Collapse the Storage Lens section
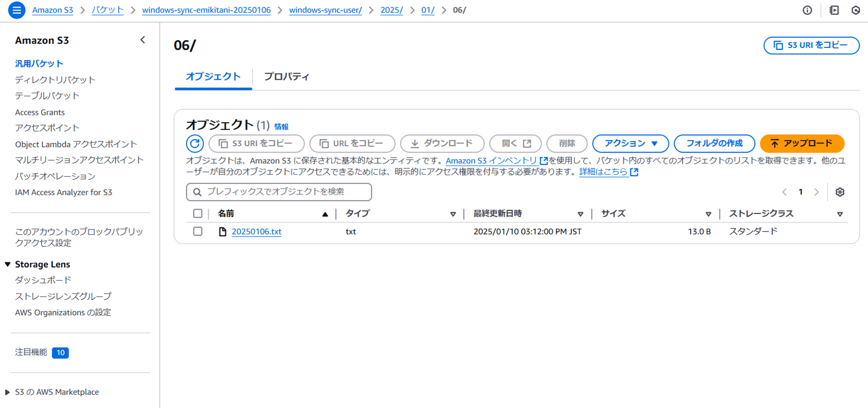The width and height of the screenshot is (868, 408). (7, 264)
